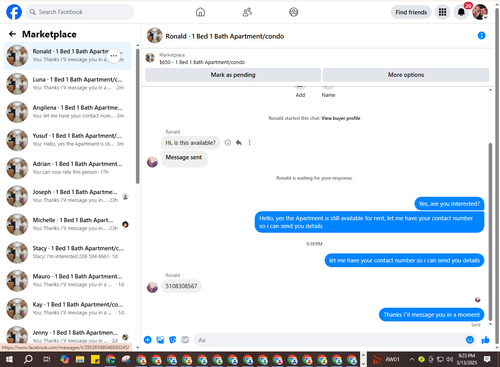Open Task View on taskbar
This screenshot has width=500, height=367.
(x=47, y=359)
